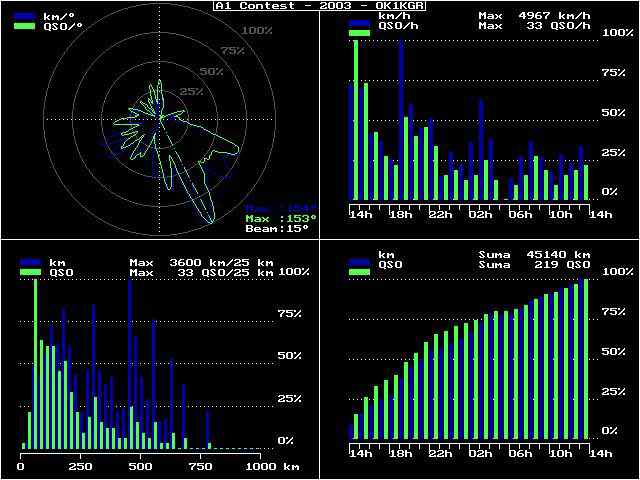Click final green bar in cumulative chart
The width and height of the screenshot is (640, 480).
coord(586,359)
